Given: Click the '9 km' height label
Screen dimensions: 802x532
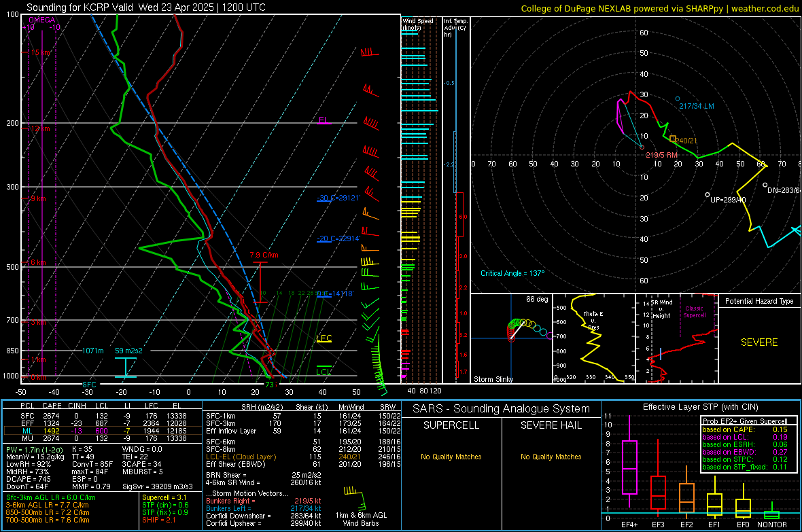Looking at the screenshot, I should click(x=38, y=198).
